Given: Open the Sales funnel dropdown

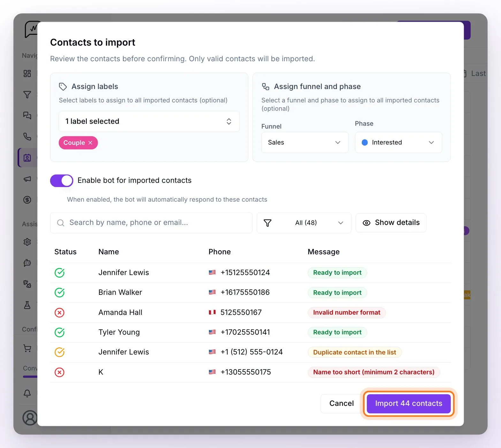Looking at the screenshot, I should [305, 142].
